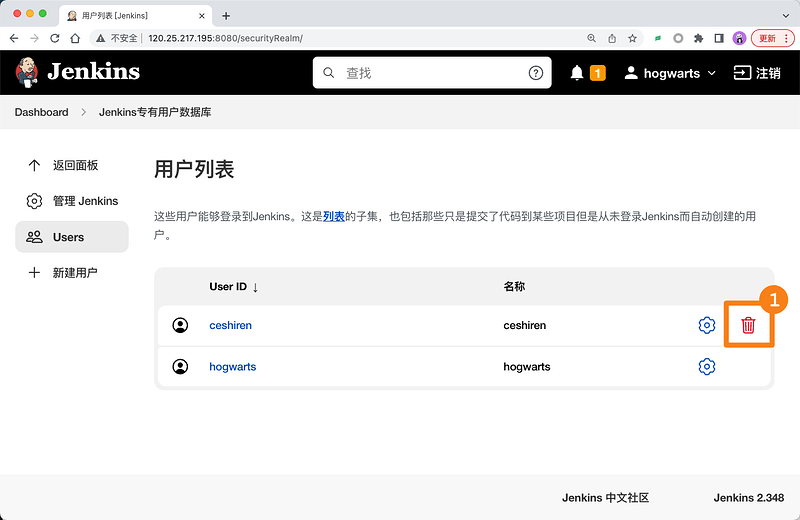This screenshot has height=520, width=800.
Task: Click the Jenkins 2.348 version footer
Action: [748, 498]
